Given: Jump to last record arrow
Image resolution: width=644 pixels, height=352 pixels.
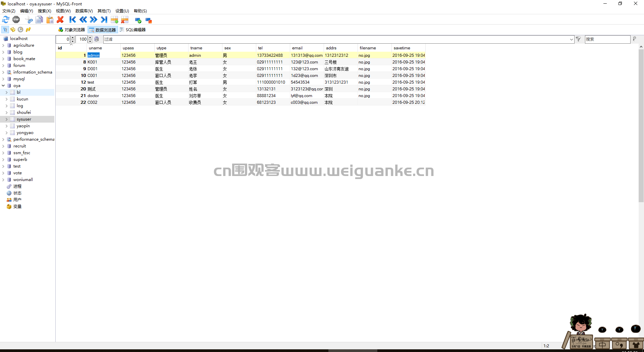Looking at the screenshot, I should pos(104,20).
